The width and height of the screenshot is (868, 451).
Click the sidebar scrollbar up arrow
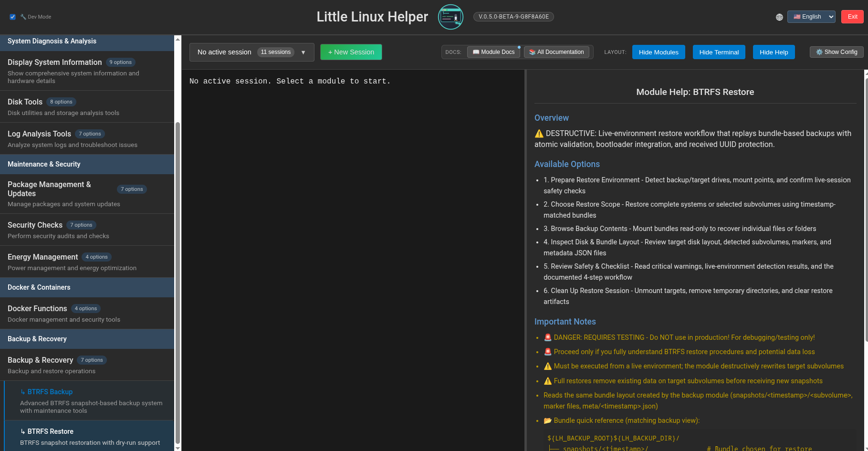coord(178,39)
